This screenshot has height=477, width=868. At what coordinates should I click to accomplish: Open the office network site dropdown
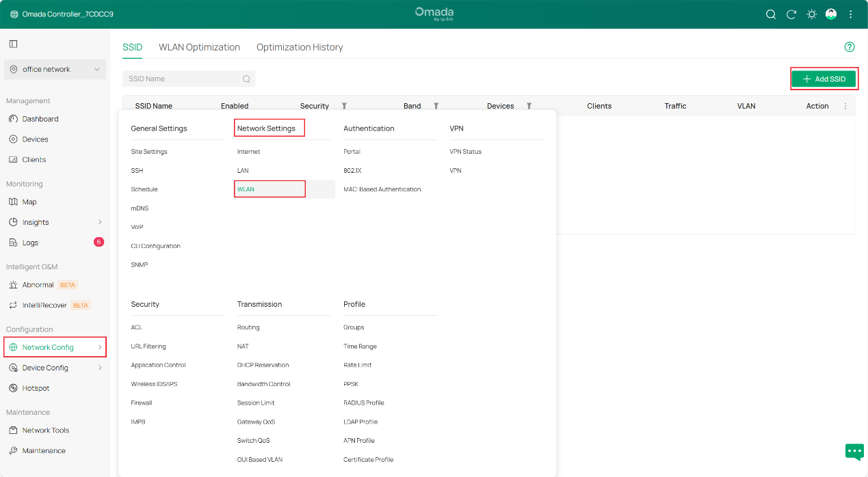point(55,70)
